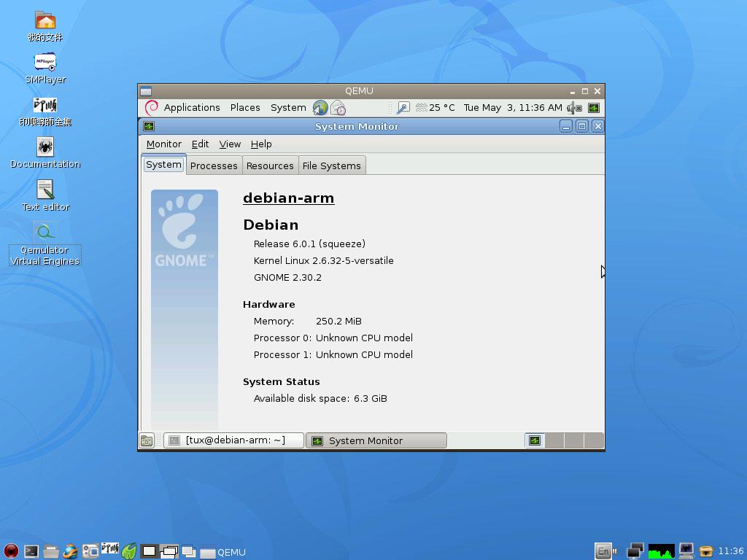Viewport: 747px width, 560px height.
Task: Switch to the Resources tab
Action: tap(270, 166)
